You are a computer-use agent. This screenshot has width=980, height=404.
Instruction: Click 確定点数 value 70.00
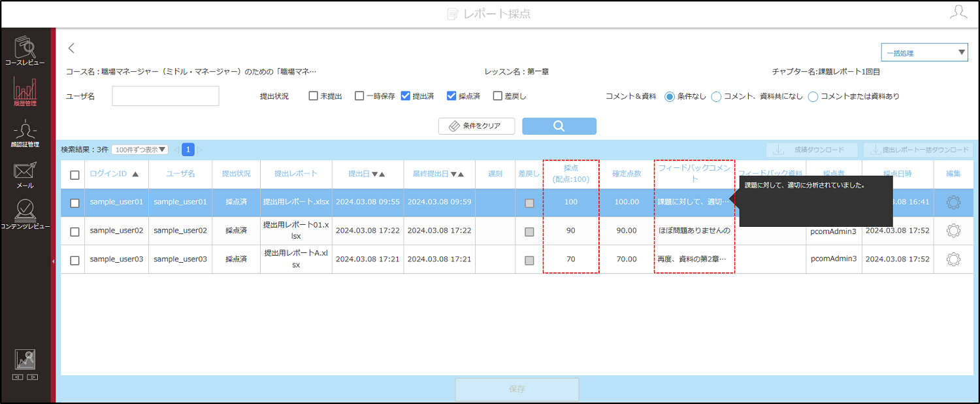[627, 259]
